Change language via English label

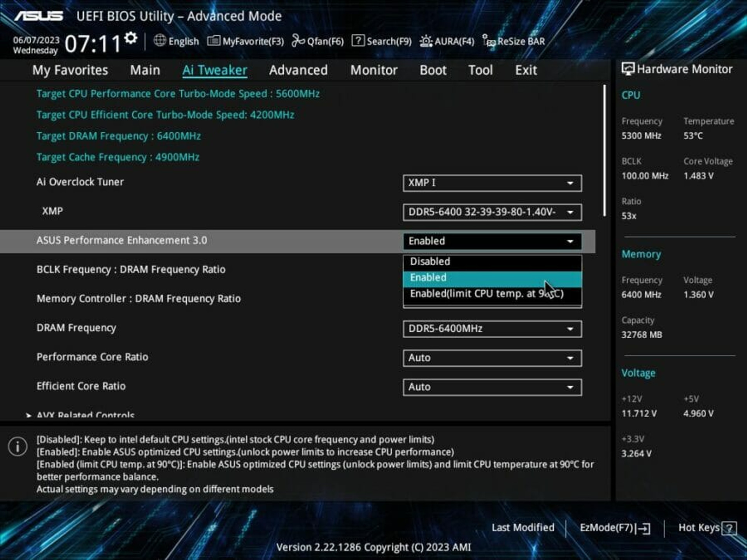183,41
